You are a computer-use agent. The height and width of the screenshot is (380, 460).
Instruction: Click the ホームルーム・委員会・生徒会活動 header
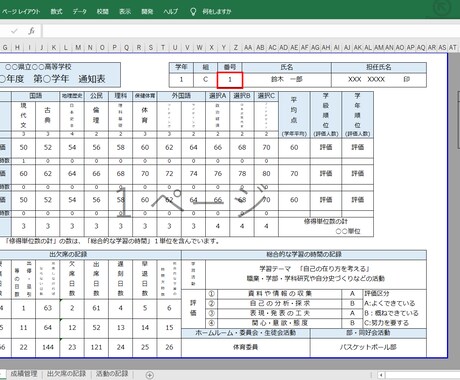(246, 333)
